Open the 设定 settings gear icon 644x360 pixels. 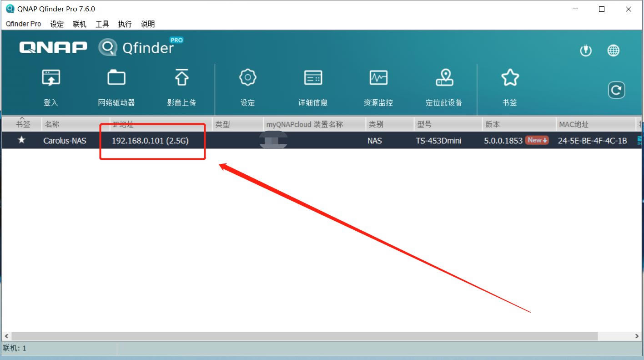pyautogui.click(x=247, y=78)
